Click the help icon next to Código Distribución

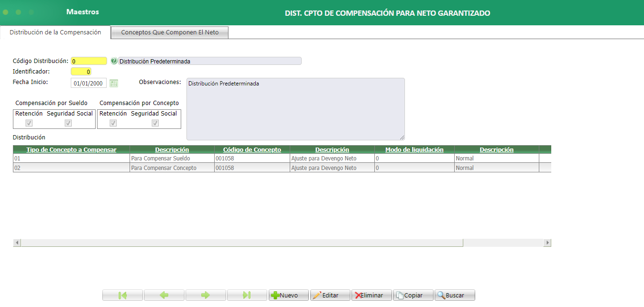tap(114, 61)
